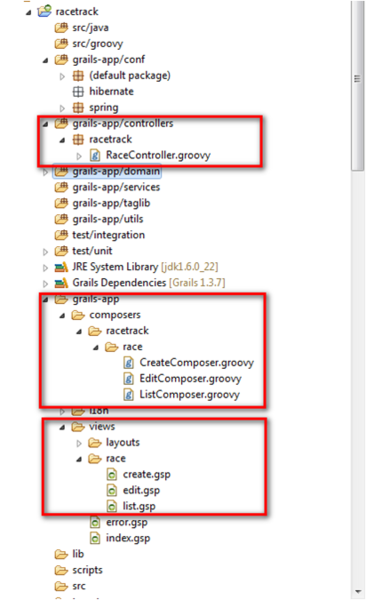366x600 pixels.
Task: Expand the layouts folder under views
Action: [79, 443]
